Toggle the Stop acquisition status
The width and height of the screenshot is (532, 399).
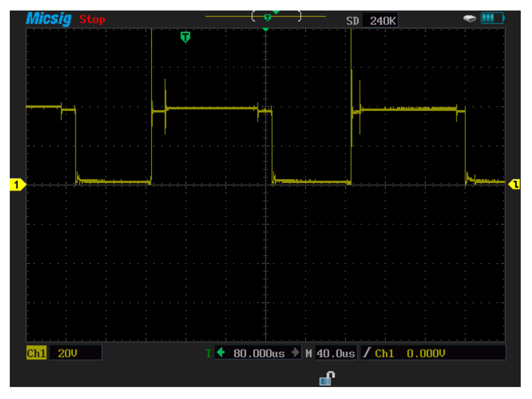[92, 19]
